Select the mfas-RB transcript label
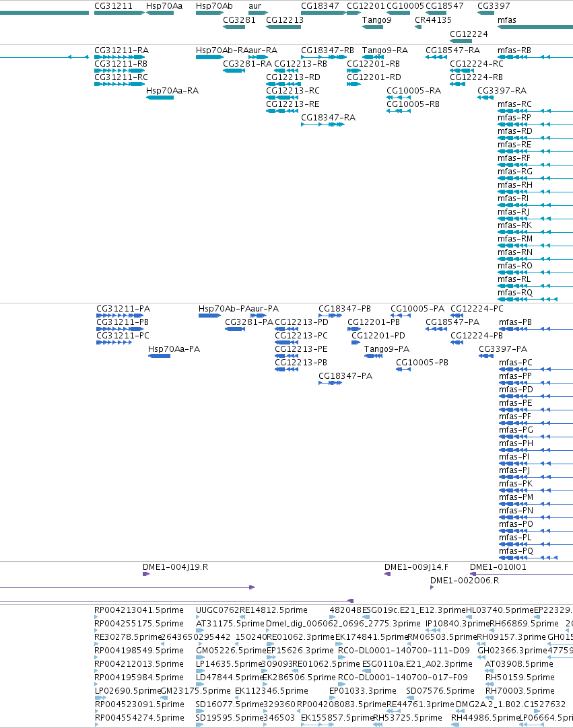This screenshot has height=728, width=573. (514, 50)
